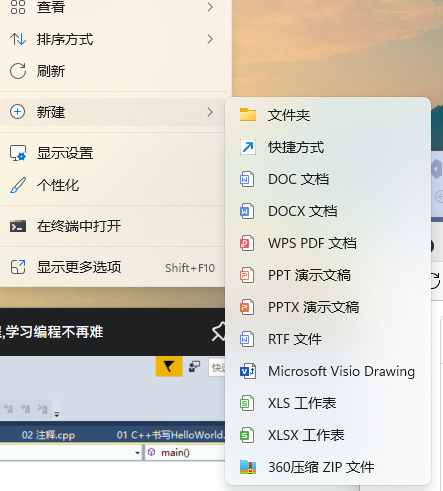Click the 360压缩 ZIP 文件 label
443x491 pixels.
click(321, 467)
